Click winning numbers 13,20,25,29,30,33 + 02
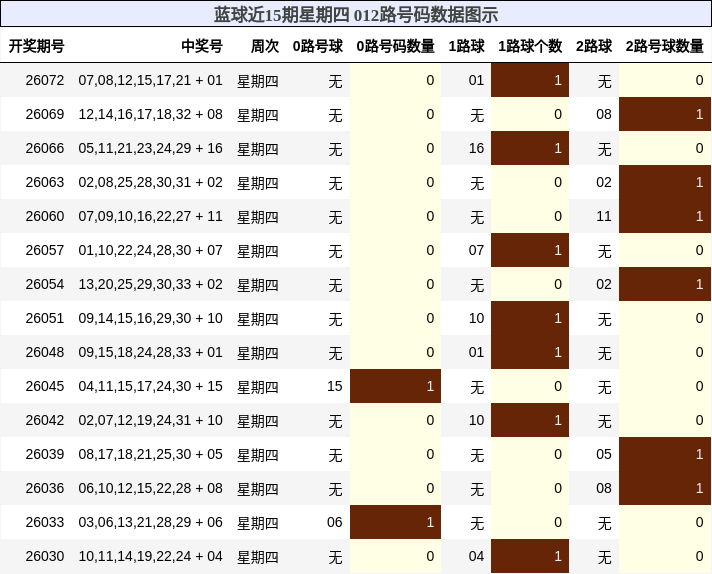The image size is (712, 574). pos(150,284)
